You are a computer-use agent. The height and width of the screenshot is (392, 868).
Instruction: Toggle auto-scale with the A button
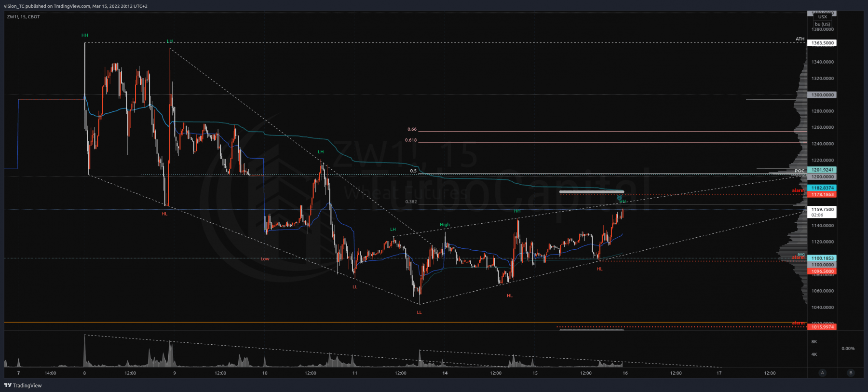[822, 373]
